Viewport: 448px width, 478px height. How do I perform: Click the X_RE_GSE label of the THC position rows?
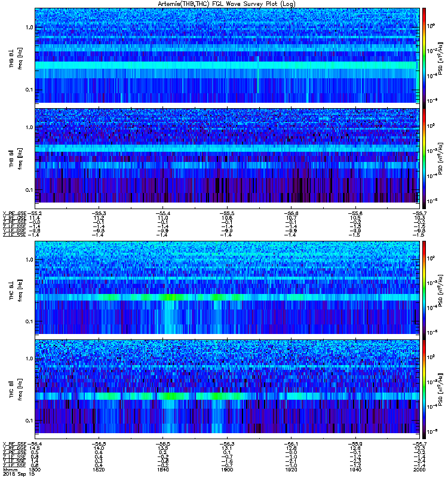[x=14, y=444]
